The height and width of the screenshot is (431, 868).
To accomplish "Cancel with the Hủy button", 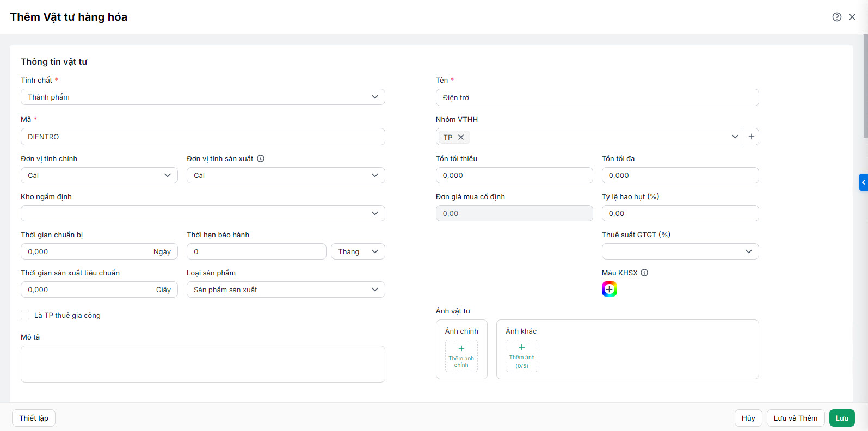I will [748, 418].
